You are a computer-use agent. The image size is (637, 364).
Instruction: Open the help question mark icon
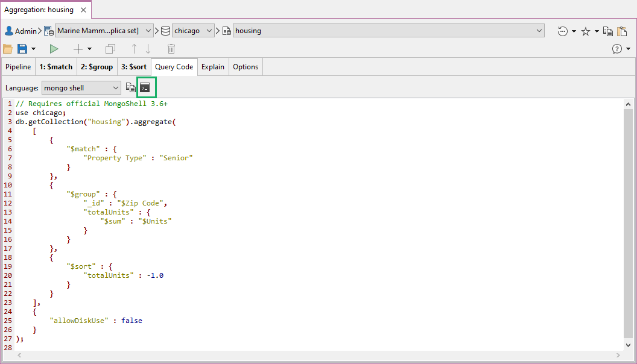tap(617, 49)
